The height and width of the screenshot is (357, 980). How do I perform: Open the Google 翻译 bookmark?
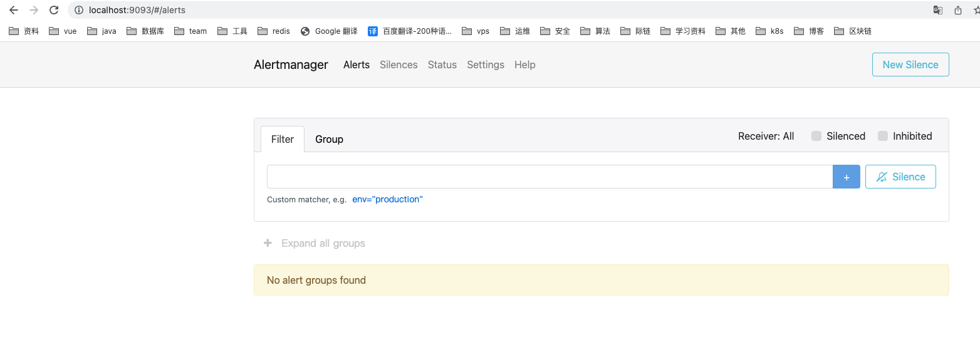(x=329, y=31)
